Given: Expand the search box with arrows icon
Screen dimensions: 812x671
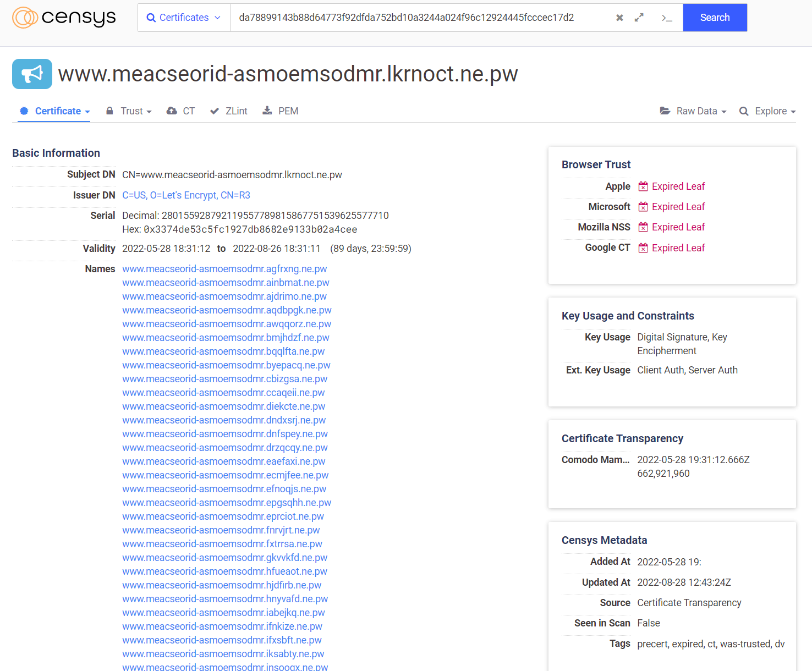Looking at the screenshot, I should coord(639,18).
